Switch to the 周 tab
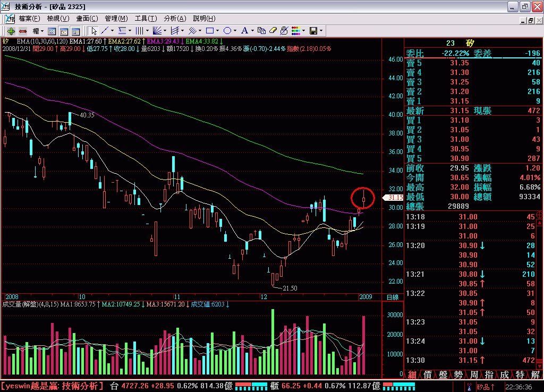544x392 pixels. click(474, 374)
